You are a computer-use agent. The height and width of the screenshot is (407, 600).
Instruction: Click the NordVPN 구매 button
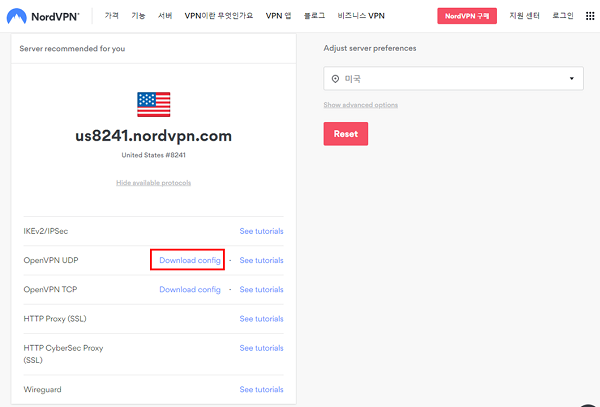(467, 16)
